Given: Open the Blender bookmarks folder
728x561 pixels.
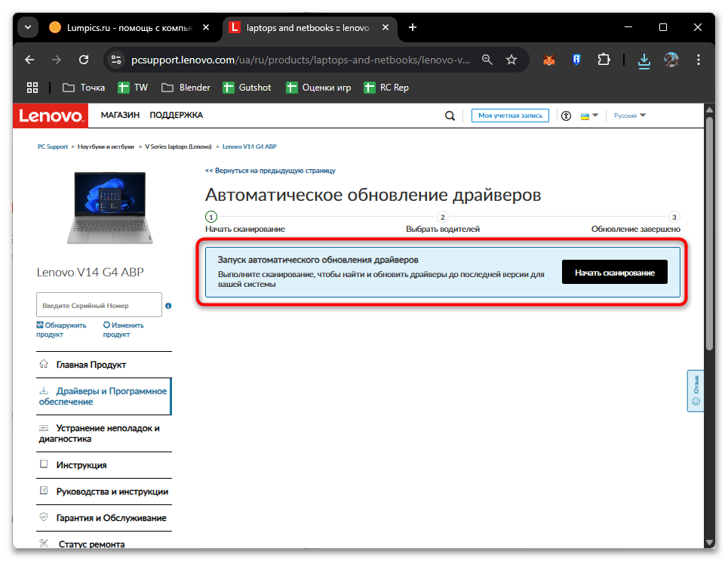Looking at the screenshot, I should [186, 88].
